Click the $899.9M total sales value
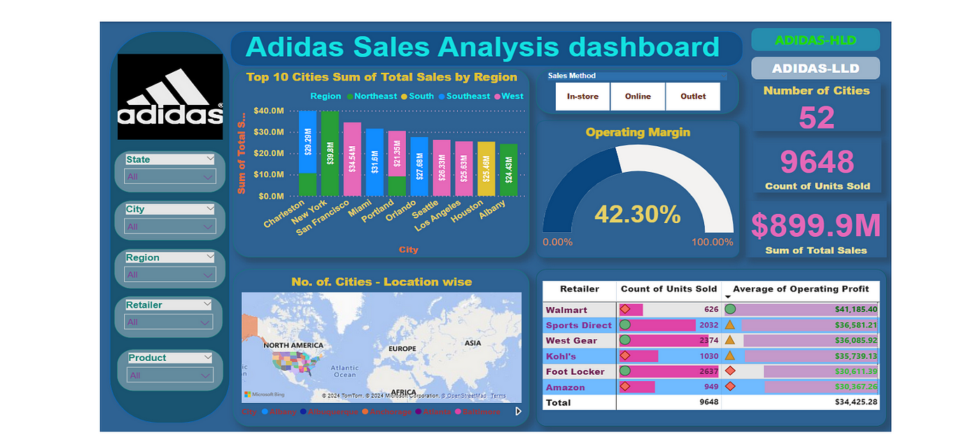The width and height of the screenshot is (980, 435). (816, 225)
